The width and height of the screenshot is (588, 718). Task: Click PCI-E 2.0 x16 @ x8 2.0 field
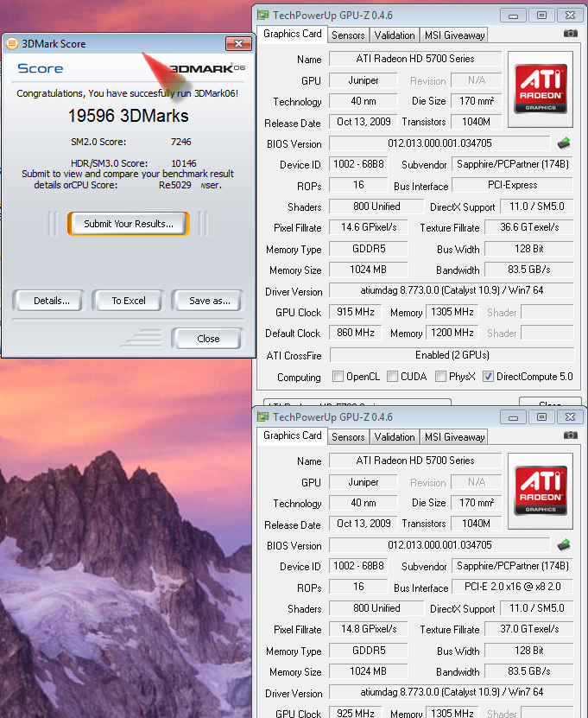513,587
